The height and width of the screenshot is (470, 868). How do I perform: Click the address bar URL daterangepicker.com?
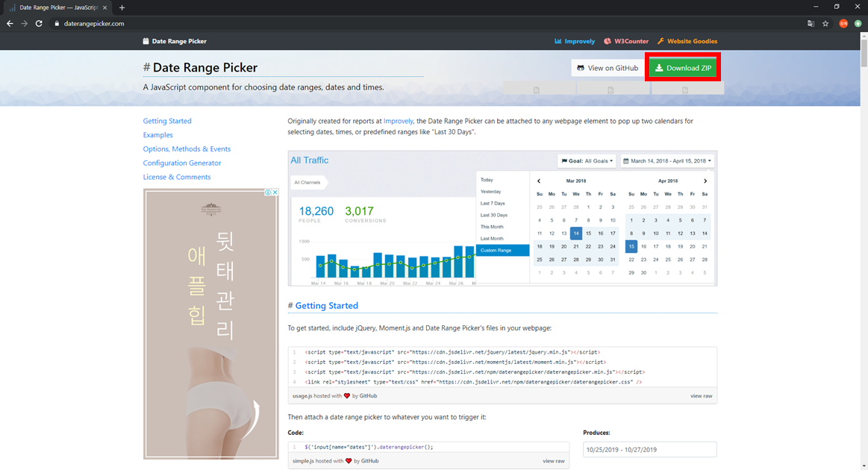[93, 23]
